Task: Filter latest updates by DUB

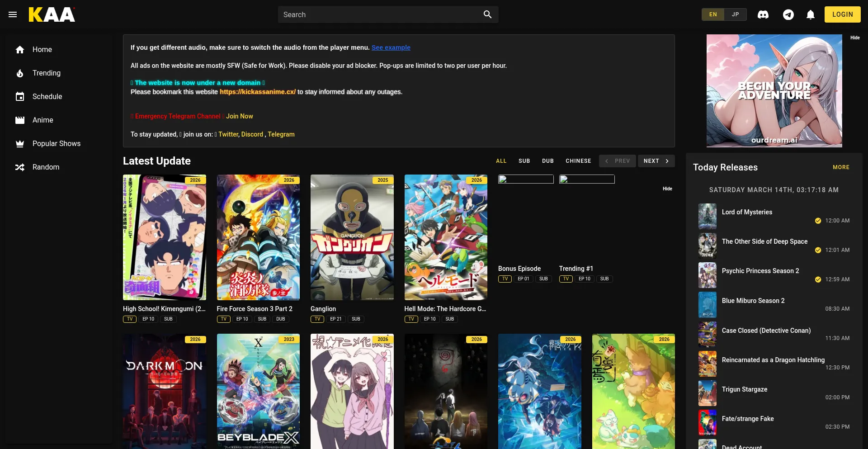Action: [548, 161]
